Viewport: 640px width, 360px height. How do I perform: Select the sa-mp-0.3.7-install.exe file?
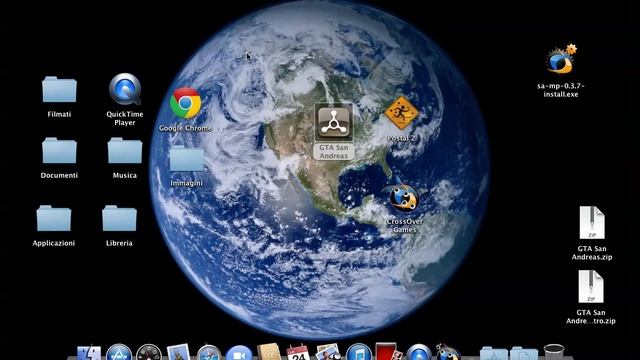pyautogui.click(x=561, y=60)
